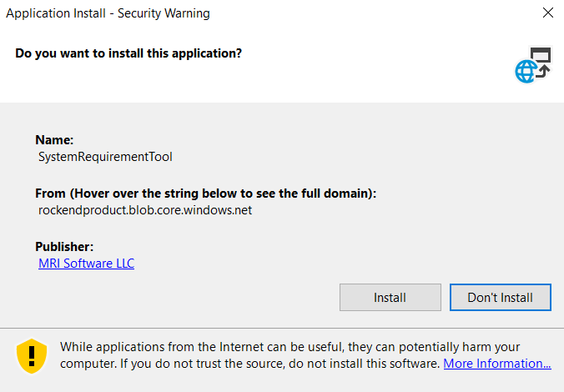The image size is (564, 392).
Task: Select the SystemRequirementTool application name
Action: point(105,156)
